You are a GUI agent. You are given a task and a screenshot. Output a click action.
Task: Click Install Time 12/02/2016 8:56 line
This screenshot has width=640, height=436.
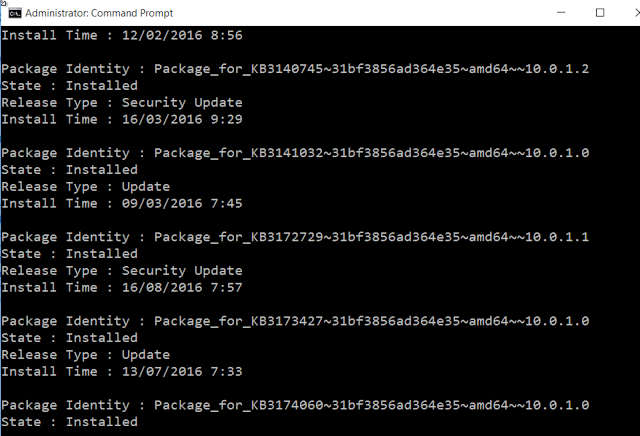tap(122, 35)
